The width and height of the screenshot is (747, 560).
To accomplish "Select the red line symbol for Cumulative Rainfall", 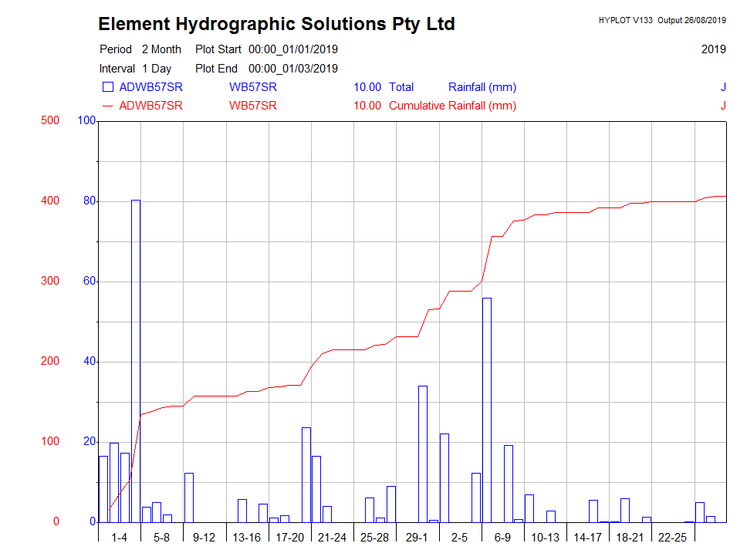I will click(108, 106).
